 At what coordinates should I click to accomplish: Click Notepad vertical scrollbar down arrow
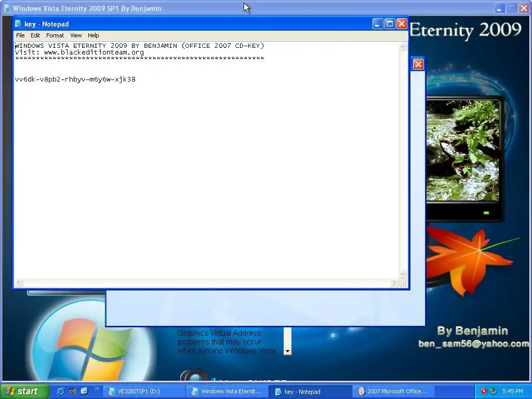(x=403, y=274)
